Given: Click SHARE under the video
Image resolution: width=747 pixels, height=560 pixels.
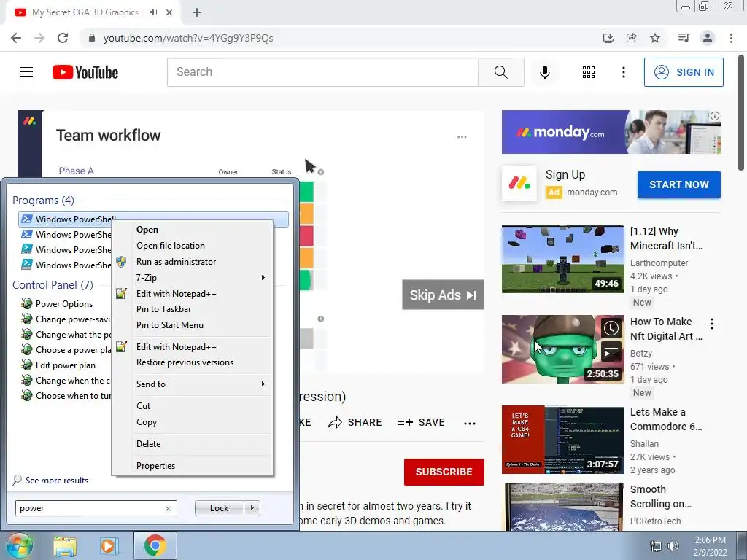Looking at the screenshot, I should point(355,422).
